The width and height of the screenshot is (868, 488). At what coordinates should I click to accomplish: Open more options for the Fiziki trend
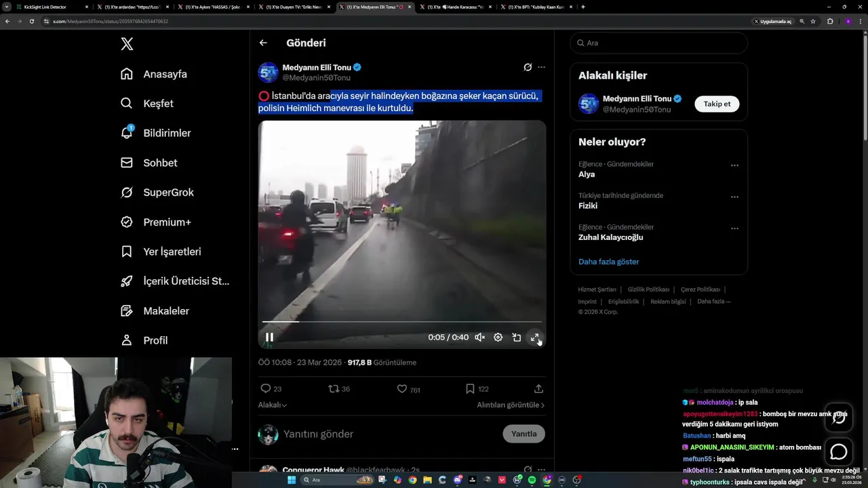click(x=734, y=197)
